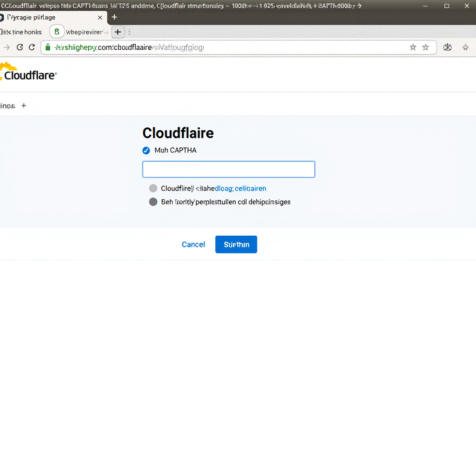Click the first reload icon next to forward arrow
Viewport: 476px width, 476px height.
tap(20, 47)
